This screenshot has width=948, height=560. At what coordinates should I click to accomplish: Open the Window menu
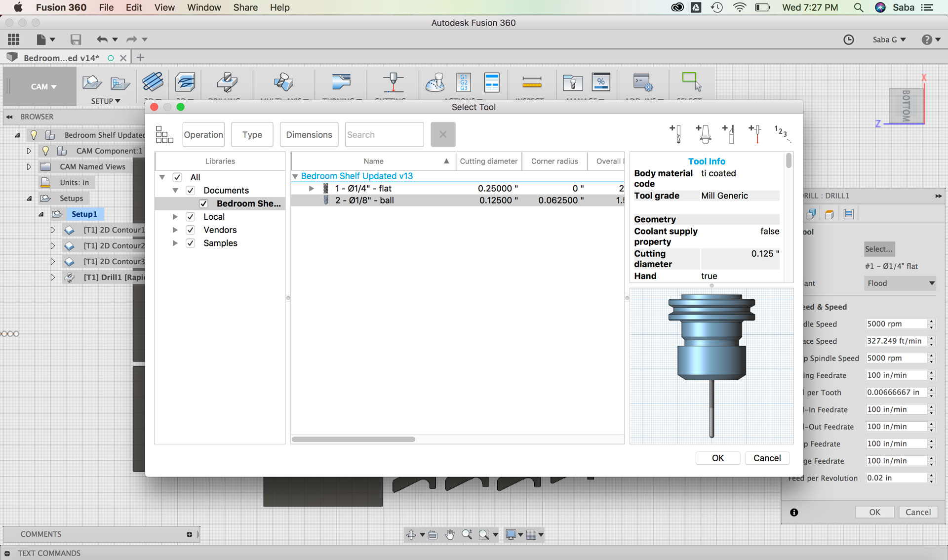tap(203, 7)
